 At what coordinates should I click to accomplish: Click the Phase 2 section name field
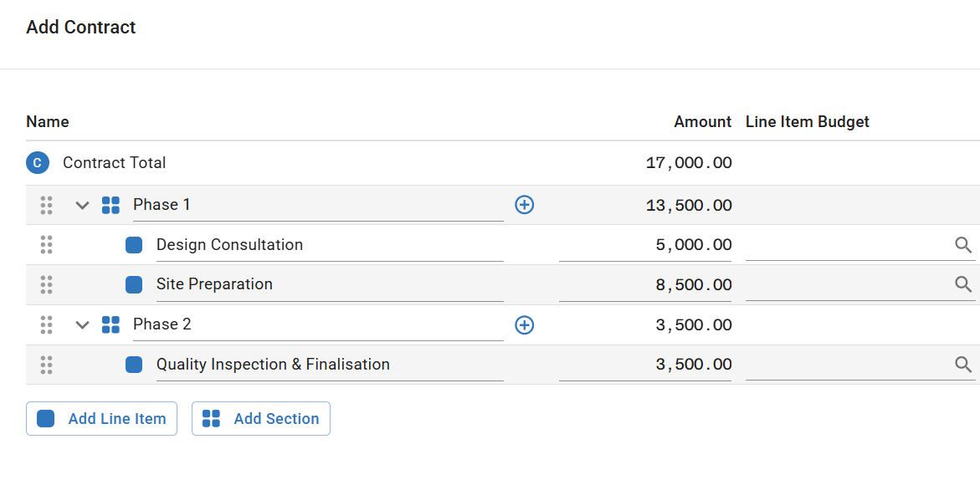click(317, 324)
